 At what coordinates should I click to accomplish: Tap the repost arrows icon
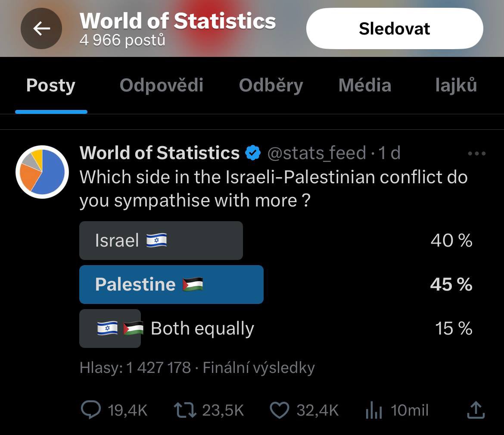[x=185, y=410]
